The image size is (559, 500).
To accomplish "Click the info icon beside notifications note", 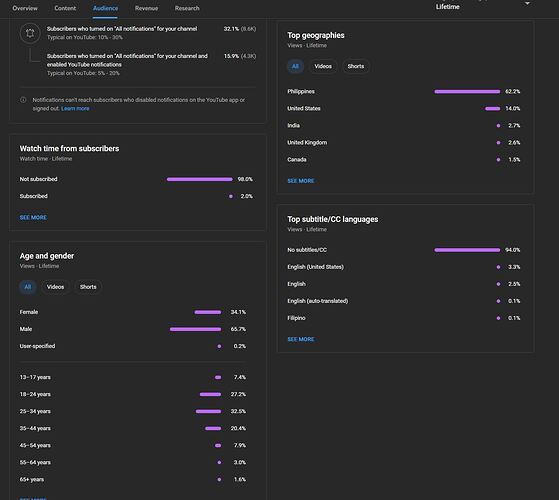I will (23, 100).
